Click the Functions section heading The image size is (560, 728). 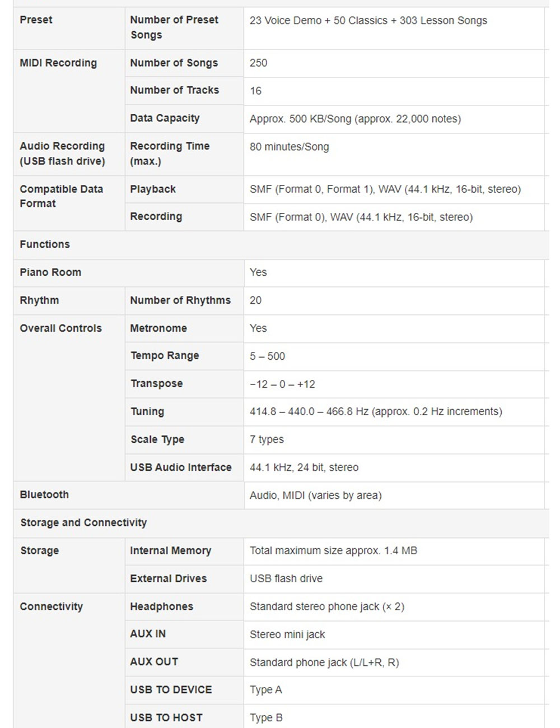(45, 244)
